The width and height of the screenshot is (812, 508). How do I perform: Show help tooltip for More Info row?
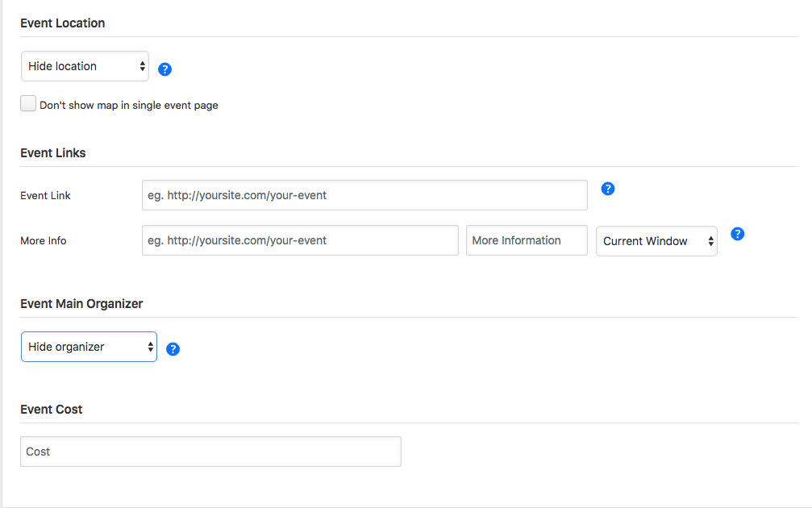[x=737, y=234]
